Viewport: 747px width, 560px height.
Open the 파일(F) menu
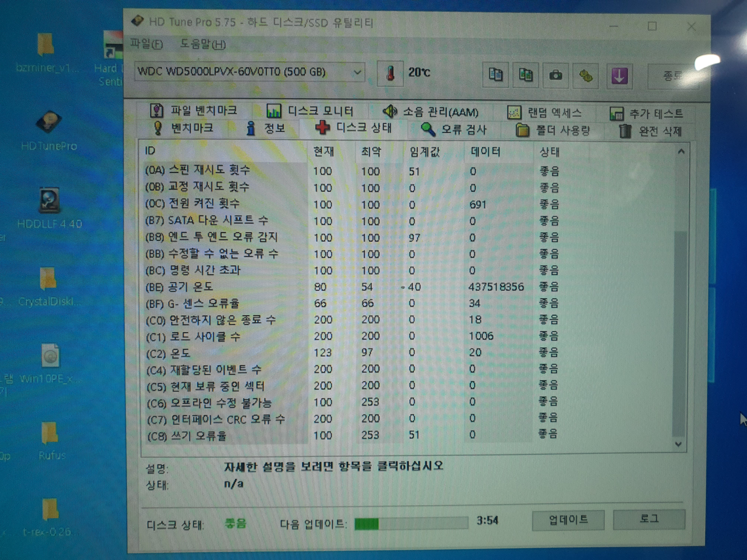click(147, 44)
